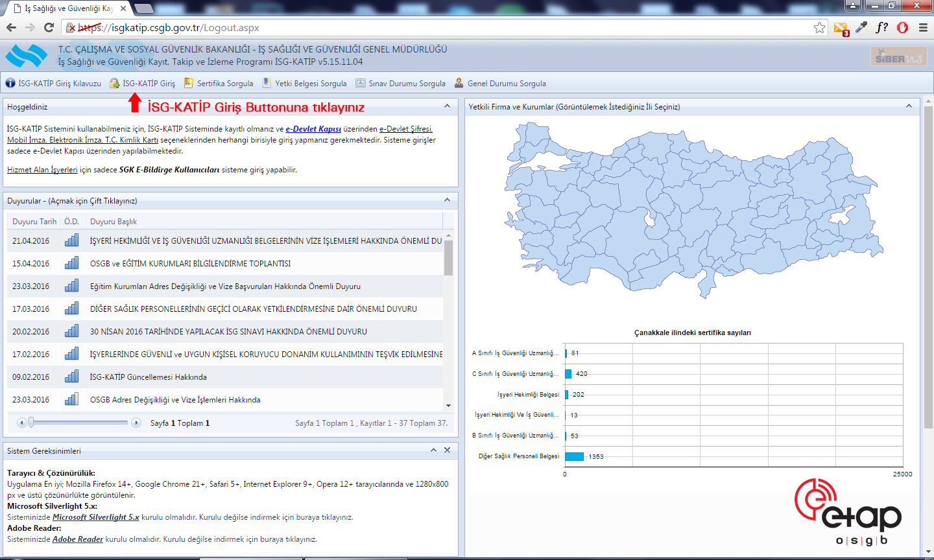Click the announcements list scrollbar thumb

click(448, 258)
